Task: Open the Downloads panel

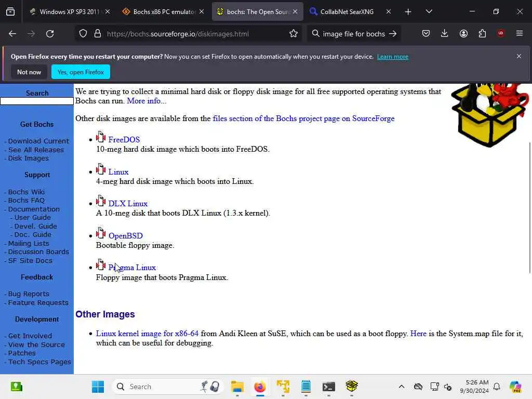Action: pos(445,34)
